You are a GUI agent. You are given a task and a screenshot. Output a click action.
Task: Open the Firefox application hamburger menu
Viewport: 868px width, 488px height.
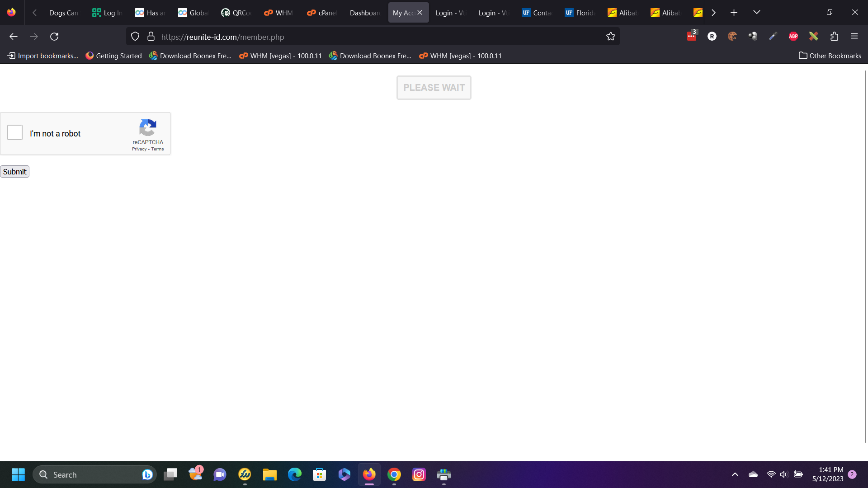(x=854, y=37)
